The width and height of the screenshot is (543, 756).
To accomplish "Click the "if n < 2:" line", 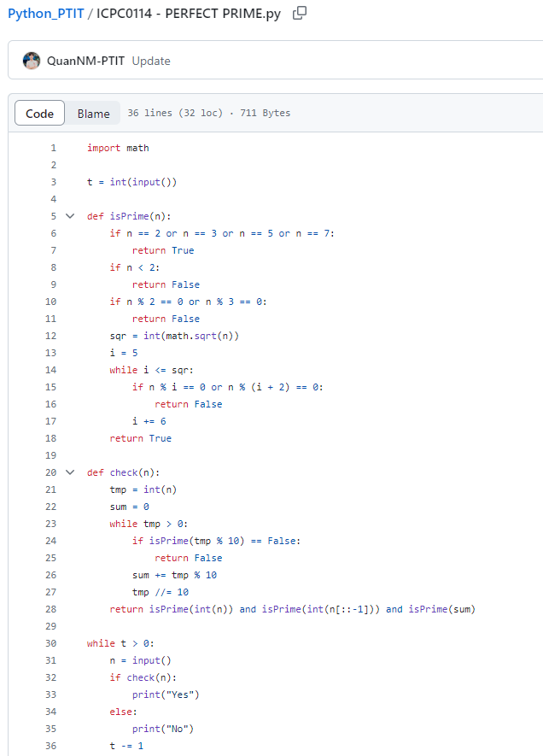I will click(x=134, y=267).
